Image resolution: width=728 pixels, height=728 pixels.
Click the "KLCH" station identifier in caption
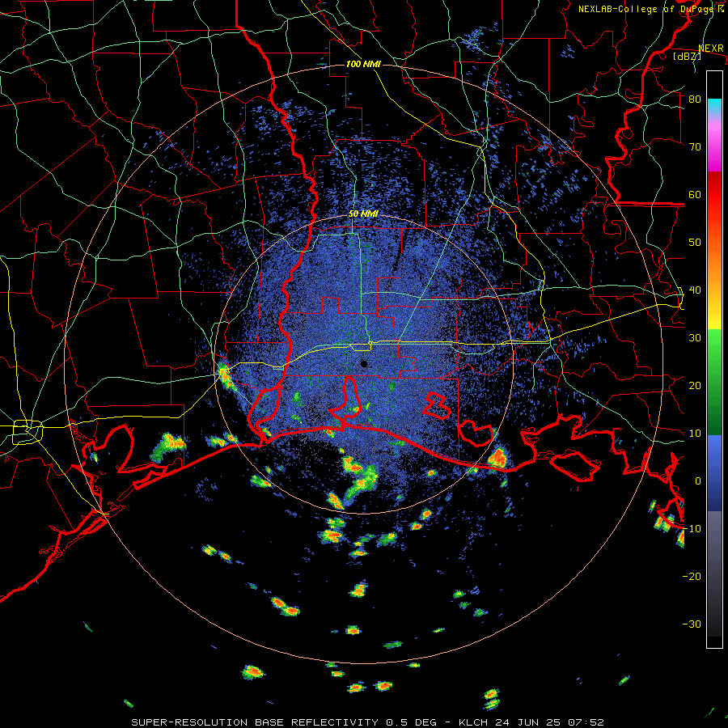[x=475, y=722]
